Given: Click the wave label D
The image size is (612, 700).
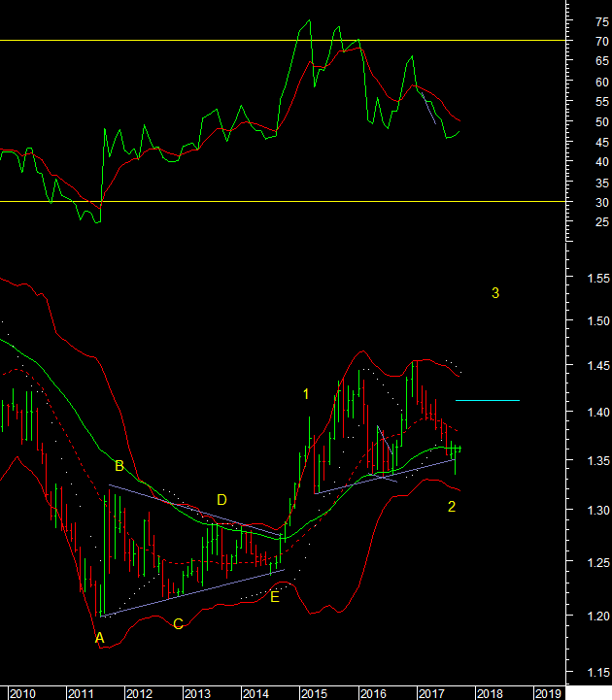Looking at the screenshot, I should point(221,500).
